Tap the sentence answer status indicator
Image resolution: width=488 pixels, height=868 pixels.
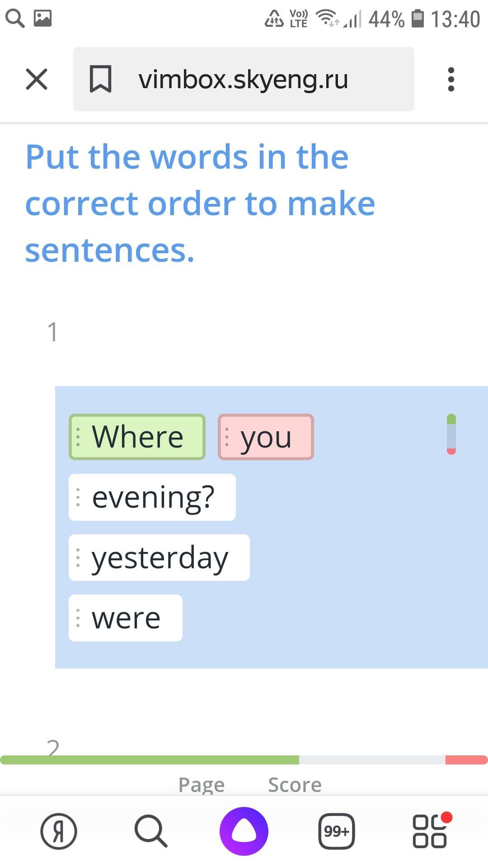451,434
